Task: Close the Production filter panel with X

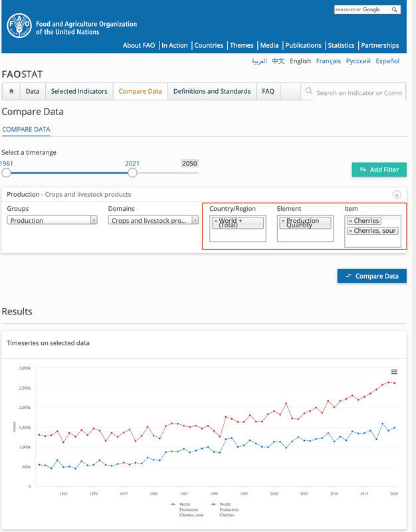Action: 397,194
